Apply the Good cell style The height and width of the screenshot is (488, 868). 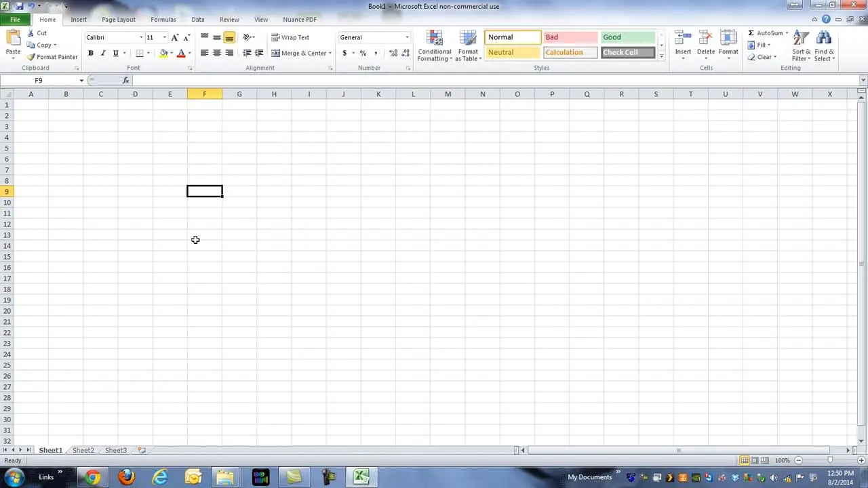point(628,37)
